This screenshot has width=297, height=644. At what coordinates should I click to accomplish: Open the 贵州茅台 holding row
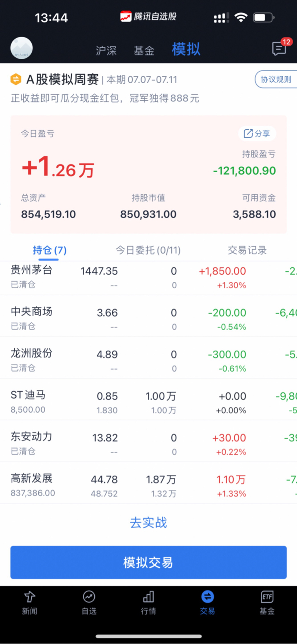[148, 277]
